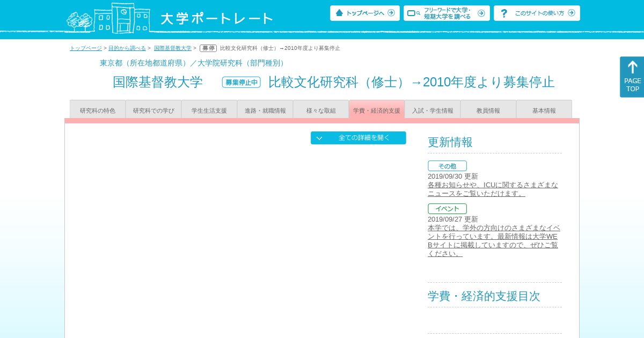Click heading 国際基督教大学 title text
The image size is (644, 338).
point(158,82)
